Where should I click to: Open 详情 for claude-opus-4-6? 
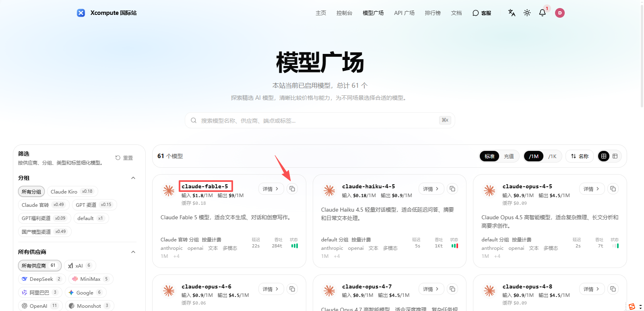pos(271,289)
